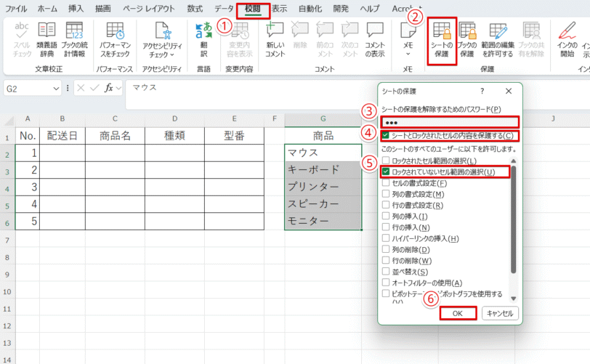Image resolution: width=590 pixels, height=364 pixels.
Task: Enable ロックされたセル範囲の選択 checkbox
Action: pos(386,161)
